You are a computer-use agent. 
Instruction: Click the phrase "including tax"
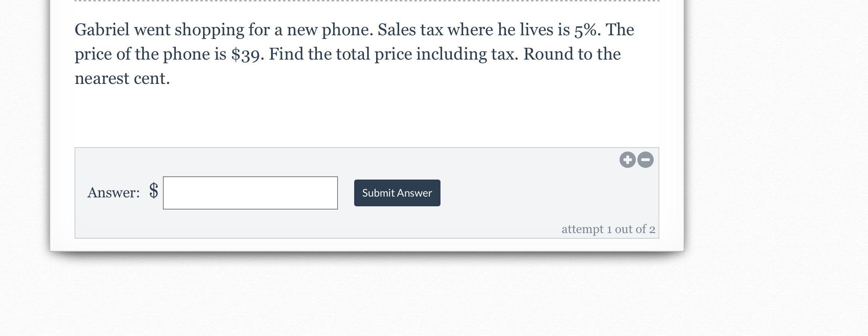click(x=466, y=54)
